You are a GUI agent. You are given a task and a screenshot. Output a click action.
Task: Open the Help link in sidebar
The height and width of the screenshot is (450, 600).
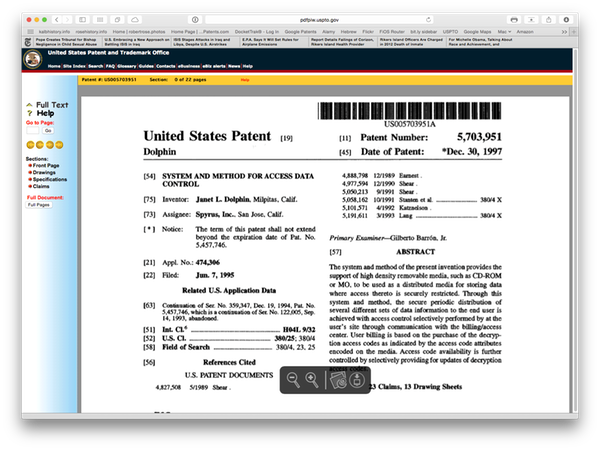pyautogui.click(x=45, y=113)
